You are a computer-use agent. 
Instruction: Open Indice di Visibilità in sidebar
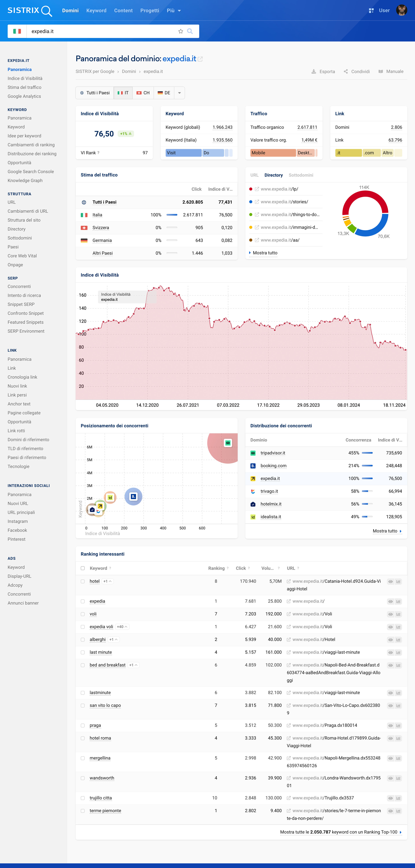point(25,79)
